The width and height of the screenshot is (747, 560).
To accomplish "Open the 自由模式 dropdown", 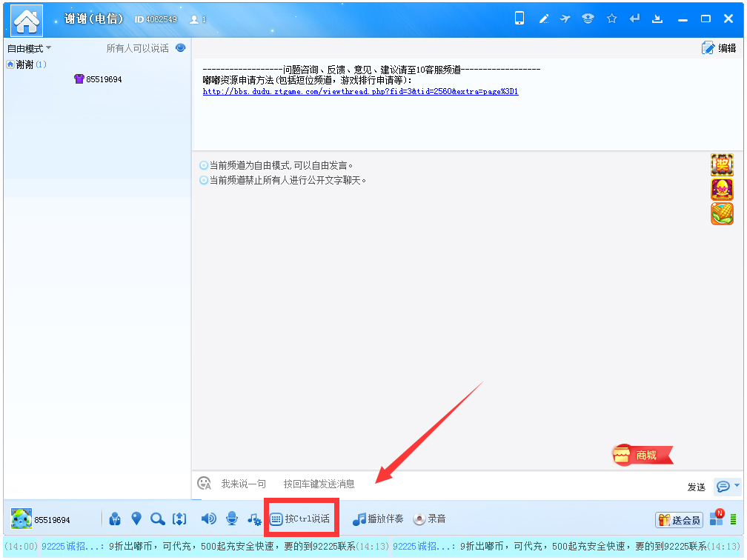I will click(29, 48).
